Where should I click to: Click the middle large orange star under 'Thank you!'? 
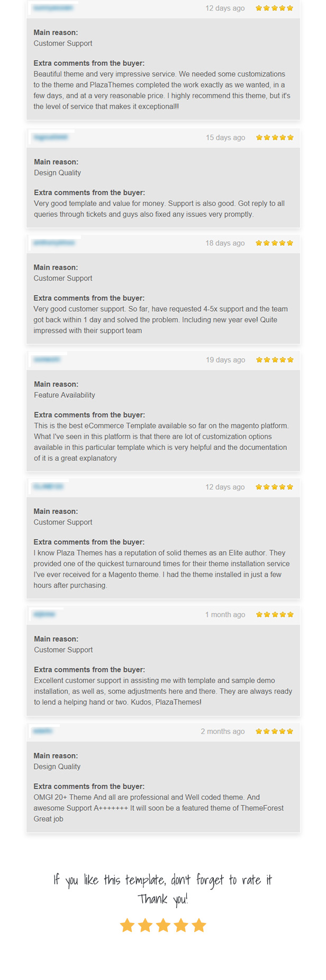point(163,926)
